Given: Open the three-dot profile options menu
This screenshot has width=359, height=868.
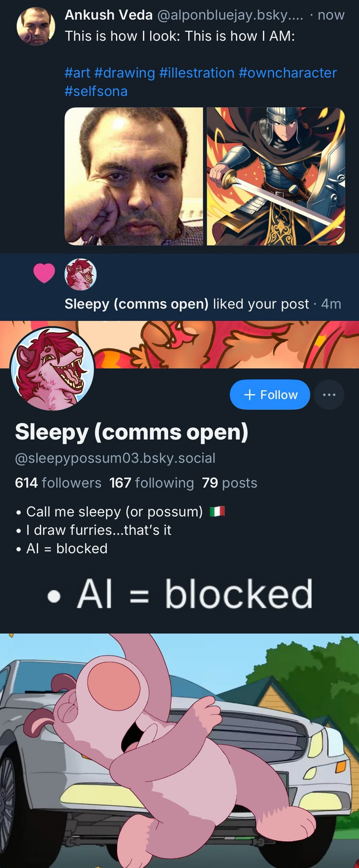Looking at the screenshot, I should click(x=329, y=395).
